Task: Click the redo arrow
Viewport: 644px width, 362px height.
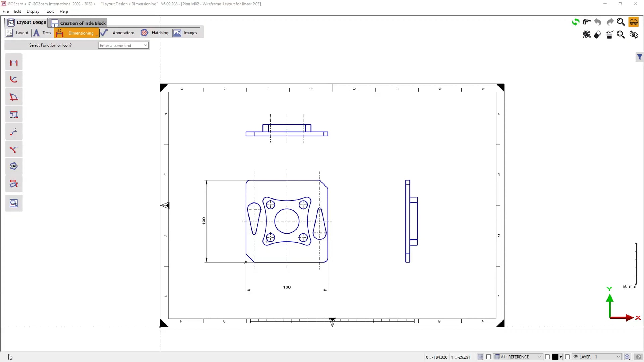Action: click(x=610, y=22)
